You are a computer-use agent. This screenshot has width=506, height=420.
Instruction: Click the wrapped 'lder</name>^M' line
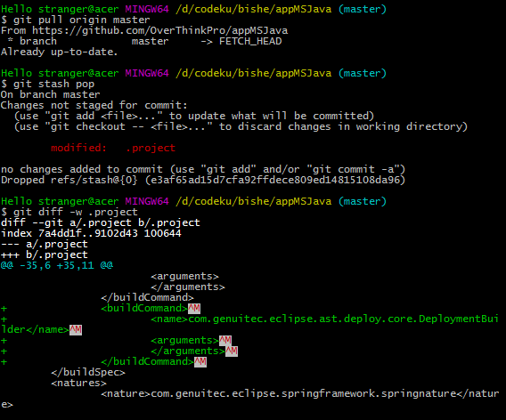coord(41,330)
